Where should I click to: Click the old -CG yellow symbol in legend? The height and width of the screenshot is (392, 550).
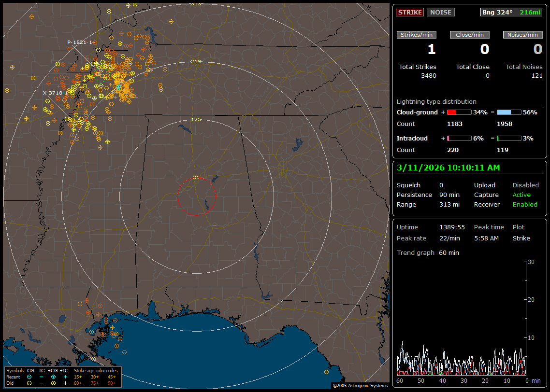click(x=29, y=383)
